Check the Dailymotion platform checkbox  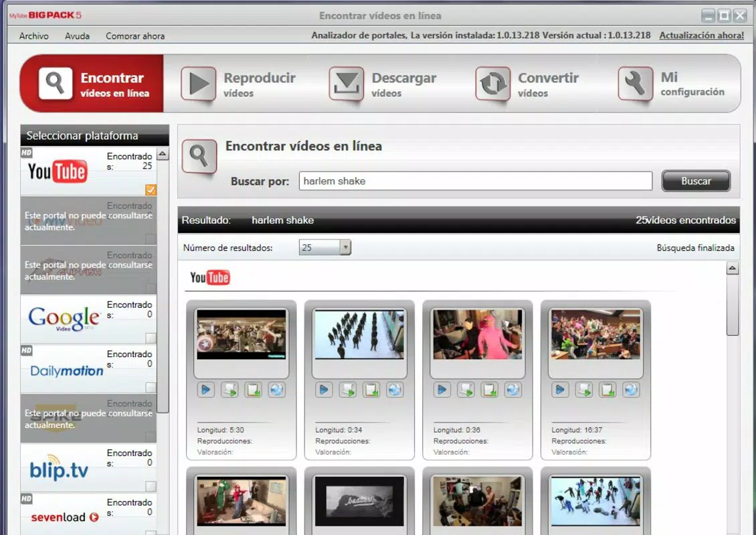click(151, 387)
